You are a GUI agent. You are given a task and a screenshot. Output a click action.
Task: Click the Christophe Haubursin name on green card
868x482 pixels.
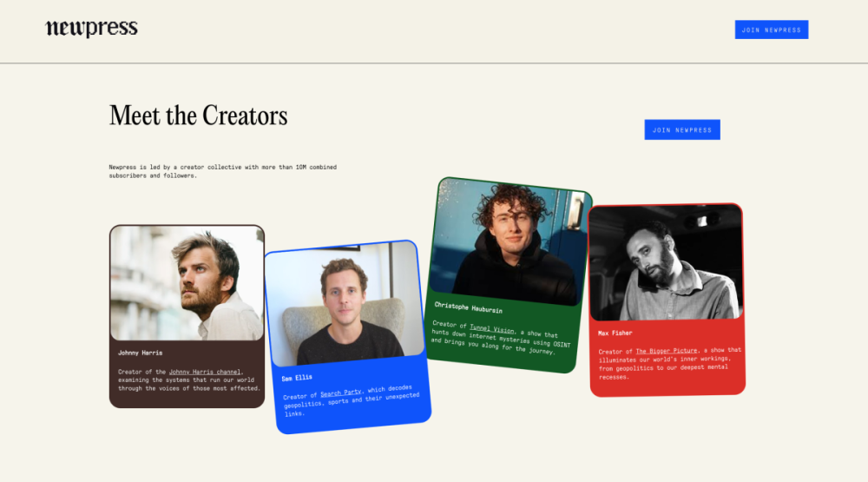coord(468,307)
